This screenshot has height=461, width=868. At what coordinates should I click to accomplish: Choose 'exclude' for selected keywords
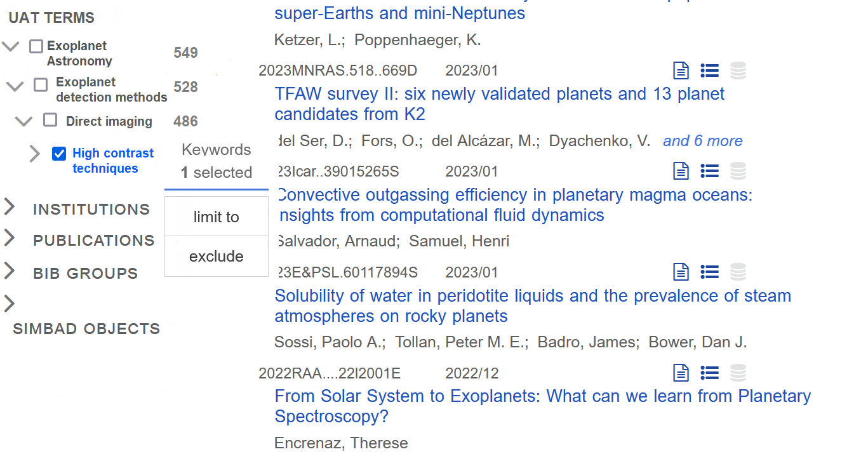[x=217, y=257]
